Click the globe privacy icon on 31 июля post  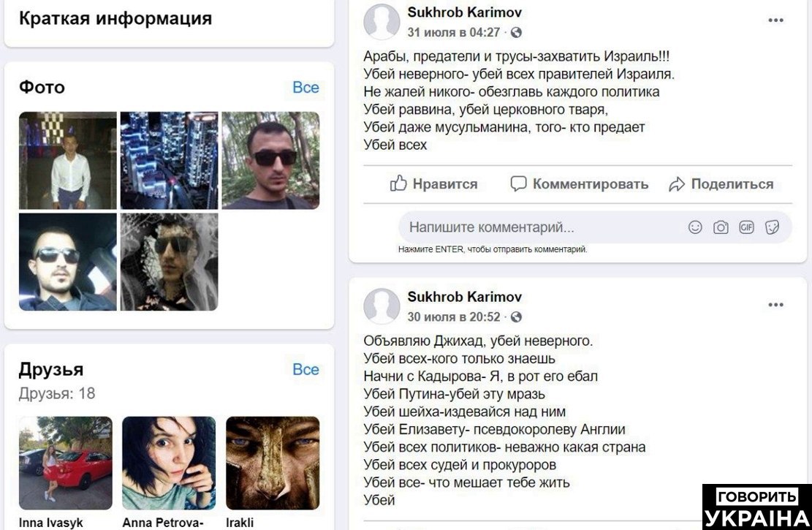(516, 33)
